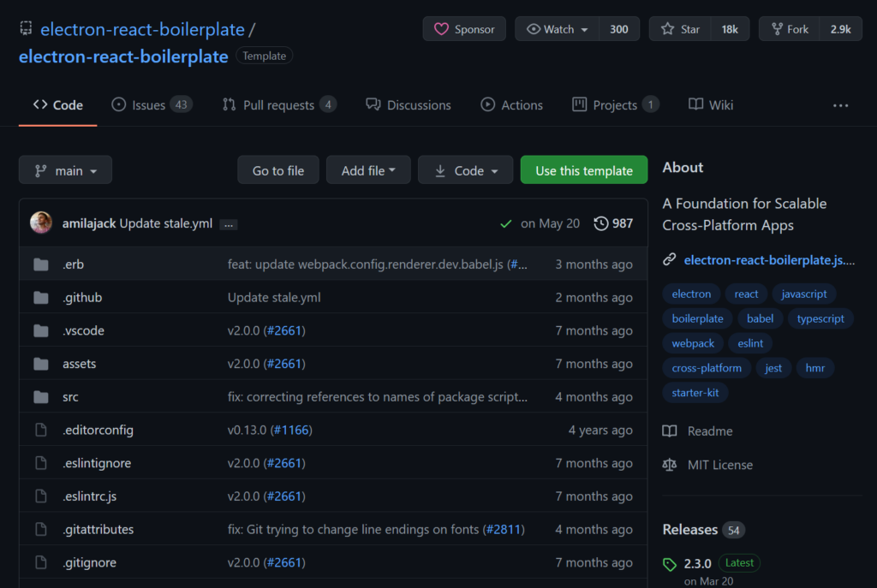
Task: Fork the repository
Action: point(789,29)
